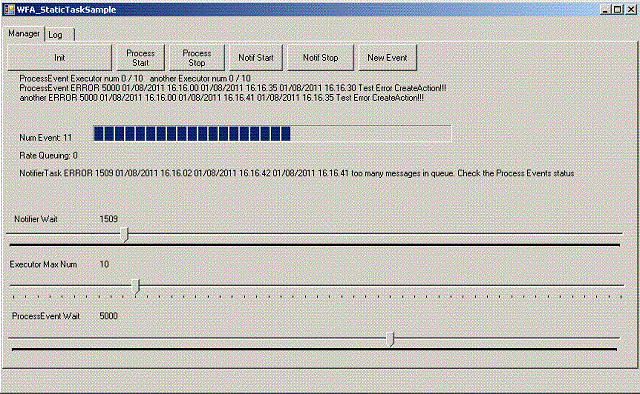Click the 'Notifier Wait' label

coord(36,219)
